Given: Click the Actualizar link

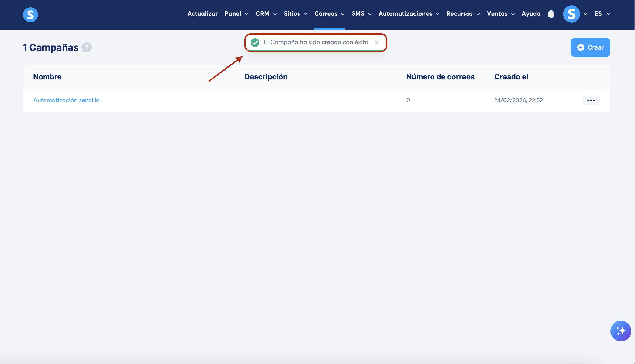Looking at the screenshot, I should pos(202,13).
